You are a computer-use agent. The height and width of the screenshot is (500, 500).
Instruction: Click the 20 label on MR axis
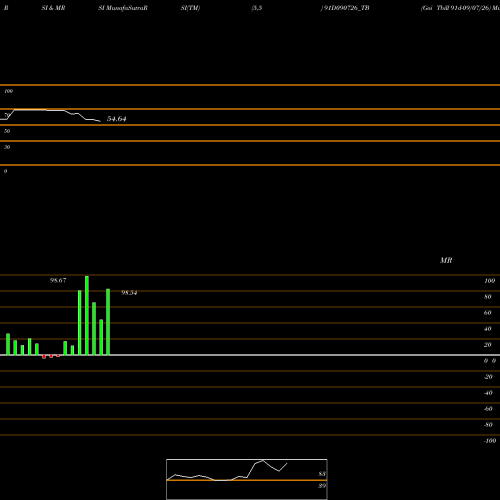coord(488,345)
